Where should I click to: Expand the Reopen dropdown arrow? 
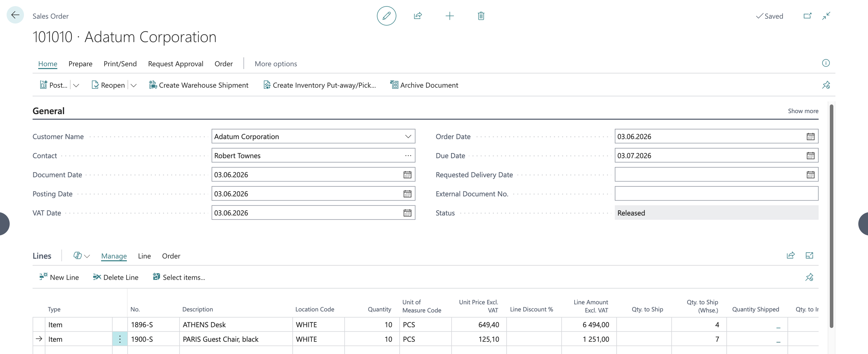click(134, 85)
